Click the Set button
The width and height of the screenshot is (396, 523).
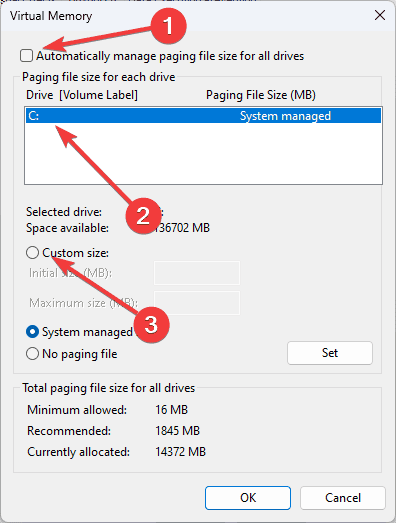330,353
